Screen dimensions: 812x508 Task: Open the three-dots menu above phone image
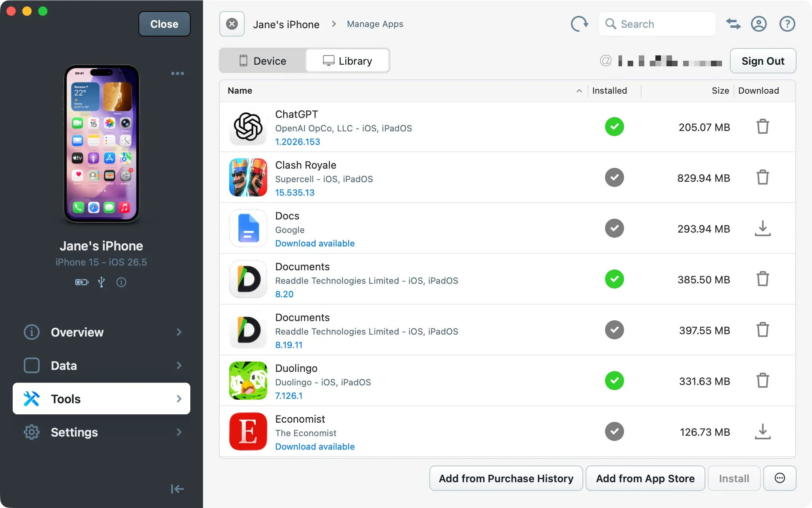177,73
